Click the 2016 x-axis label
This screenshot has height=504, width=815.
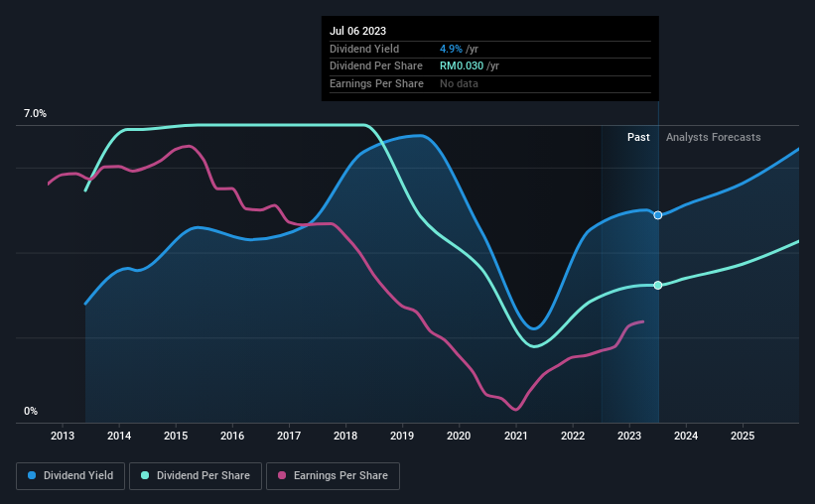pos(232,436)
